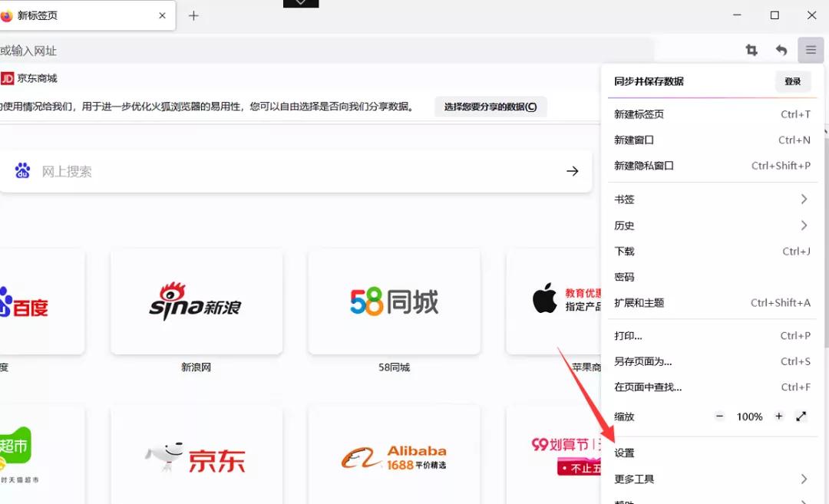
Task: Click the fullscreen diagonal-arrows icon next to zoom
Action: pos(801,417)
